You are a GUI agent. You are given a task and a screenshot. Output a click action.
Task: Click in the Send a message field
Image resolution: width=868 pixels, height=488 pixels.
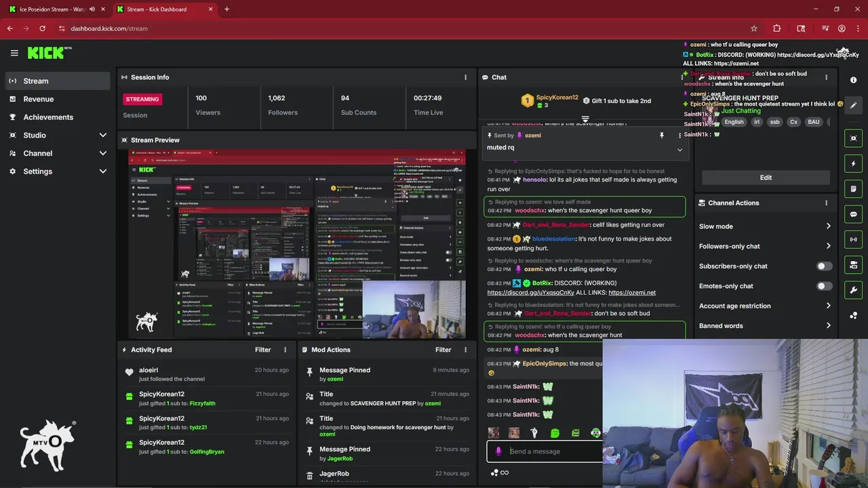(x=545, y=451)
